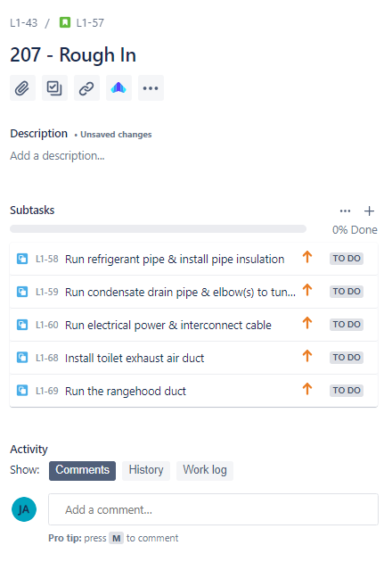
Task: Open subtask key L1-68 link
Action: coord(47,358)
